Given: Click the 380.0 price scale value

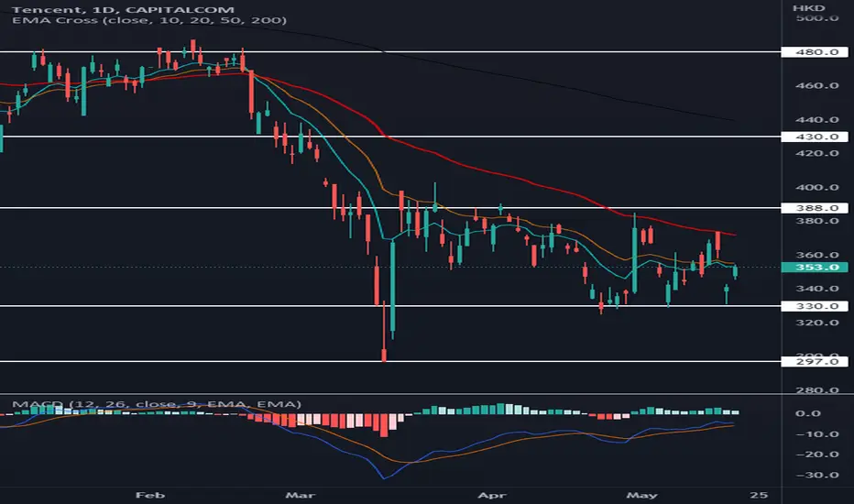Looking at the screenshot, I should [x=817, y=221].
